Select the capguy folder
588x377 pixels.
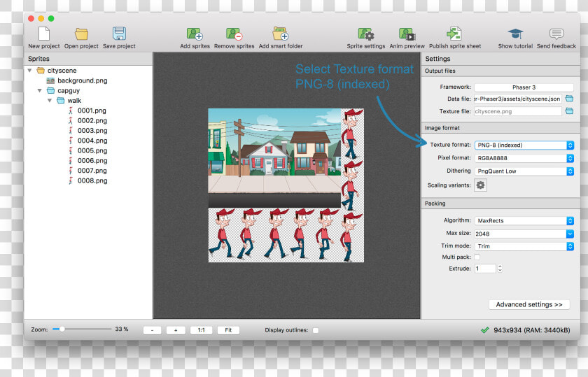tap(69, 91)
